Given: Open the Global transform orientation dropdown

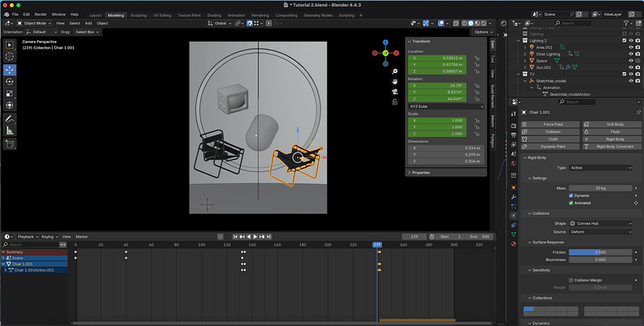Looking at the screenshot, I should tap(220, 24).
